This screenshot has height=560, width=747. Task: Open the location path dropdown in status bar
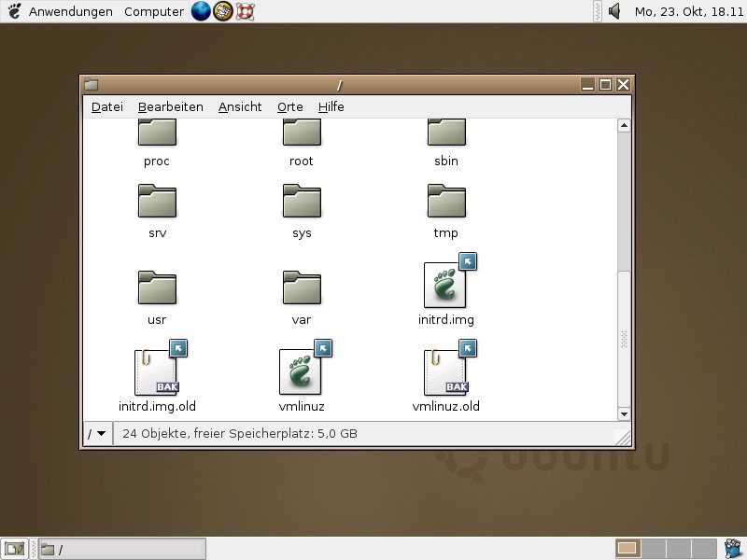98,434
